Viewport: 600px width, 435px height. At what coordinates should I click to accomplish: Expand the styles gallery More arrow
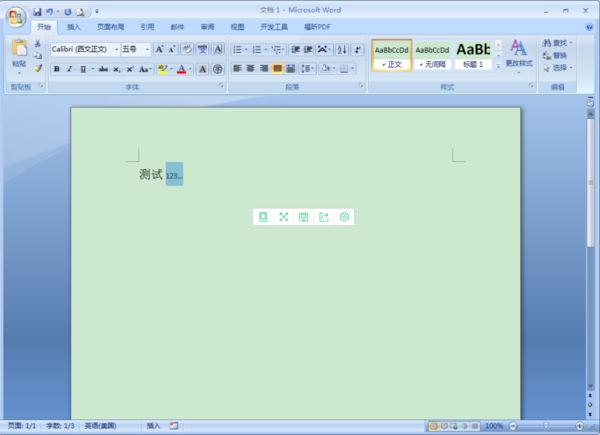tap(498, 66)
